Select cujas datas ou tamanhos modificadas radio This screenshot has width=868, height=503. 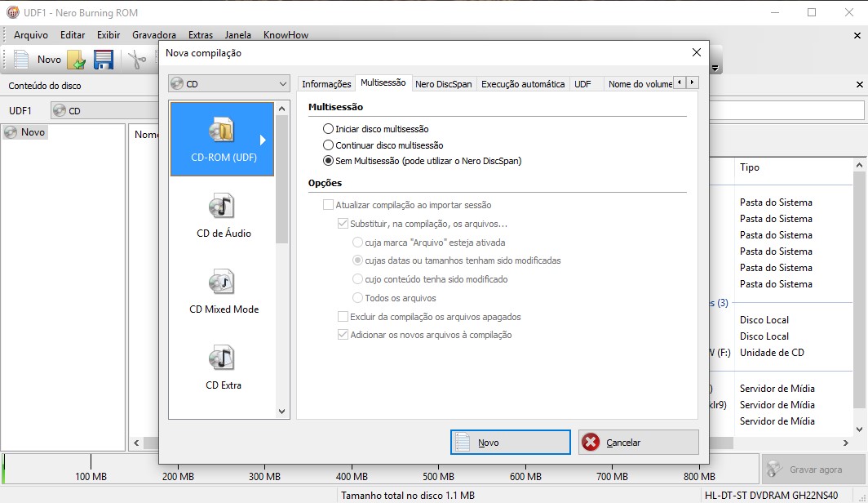tap(357, 260)
